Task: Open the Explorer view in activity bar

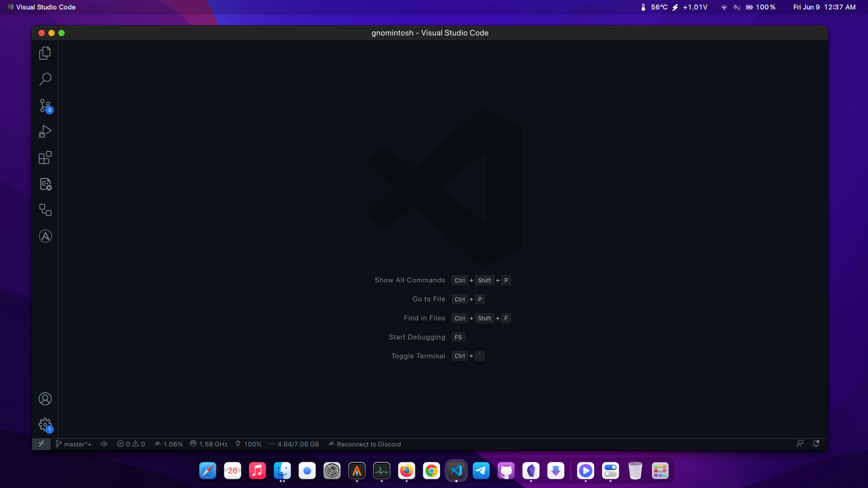Action: pos(45,53)
